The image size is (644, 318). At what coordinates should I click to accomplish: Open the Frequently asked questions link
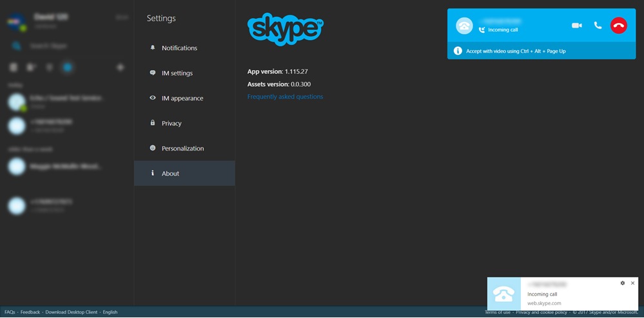pos(285,97)
